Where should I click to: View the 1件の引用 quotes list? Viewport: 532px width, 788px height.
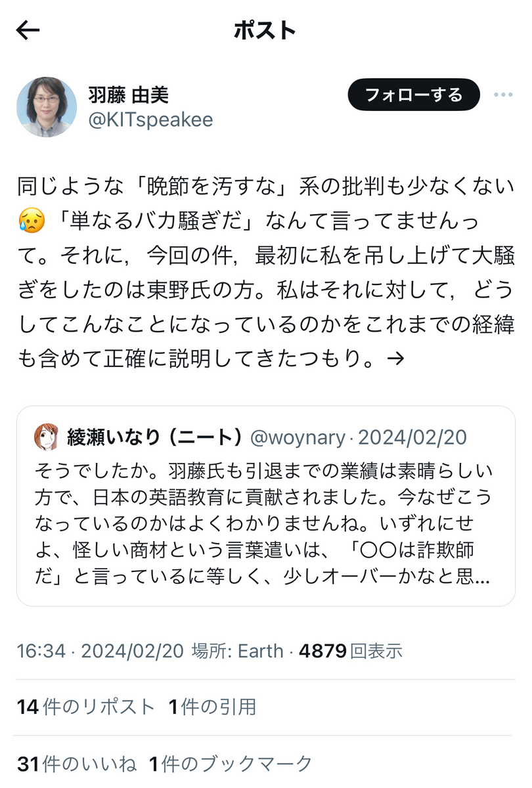click(213, 707)
